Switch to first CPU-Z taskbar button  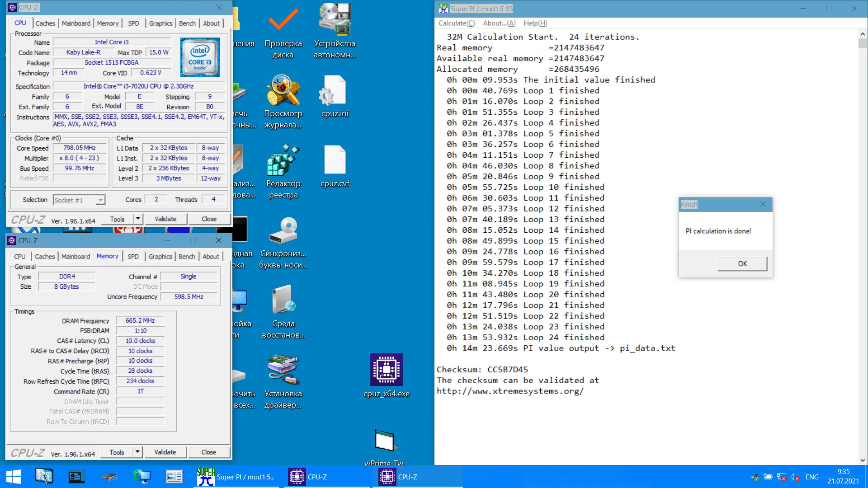[328, 477]
